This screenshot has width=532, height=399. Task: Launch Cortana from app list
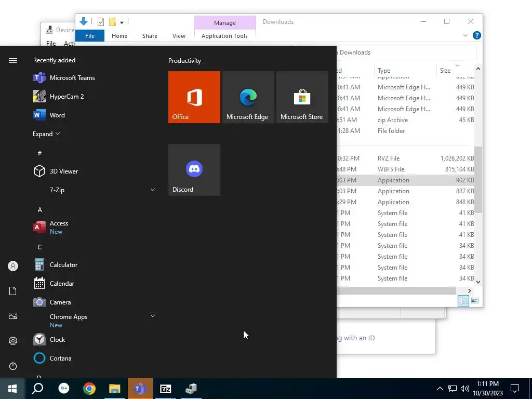click(x=52, y=358)
